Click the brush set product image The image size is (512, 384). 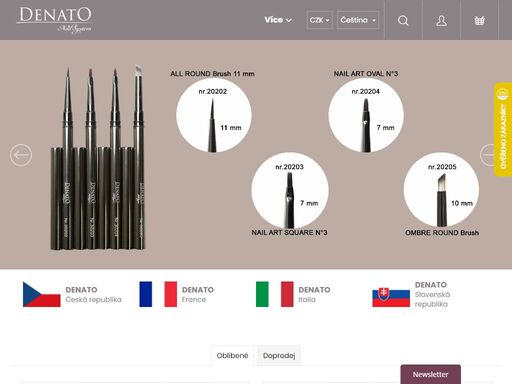pos(97,157)
